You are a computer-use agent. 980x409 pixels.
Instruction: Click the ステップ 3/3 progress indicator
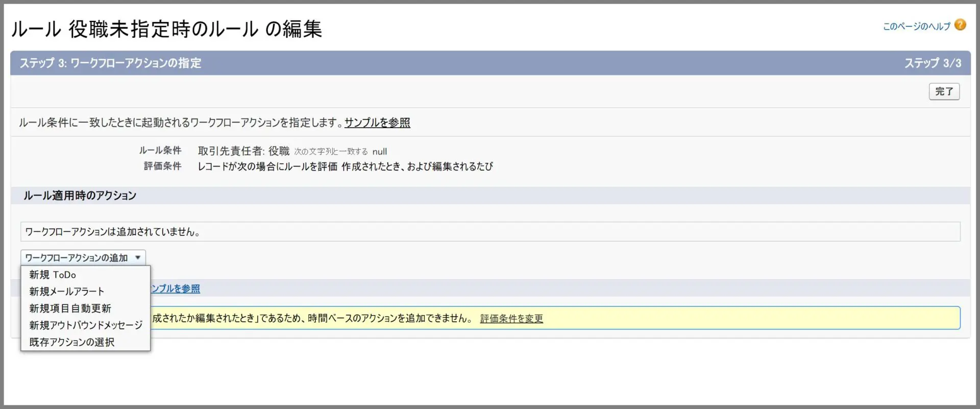click(x=933, y=63)
